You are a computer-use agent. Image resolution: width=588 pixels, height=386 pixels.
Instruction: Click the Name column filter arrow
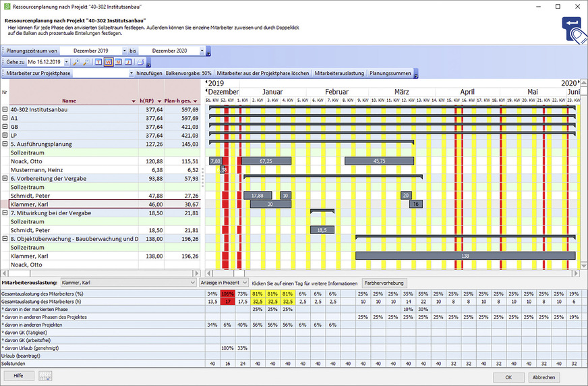pyautogui.click(x=133, y=101)
